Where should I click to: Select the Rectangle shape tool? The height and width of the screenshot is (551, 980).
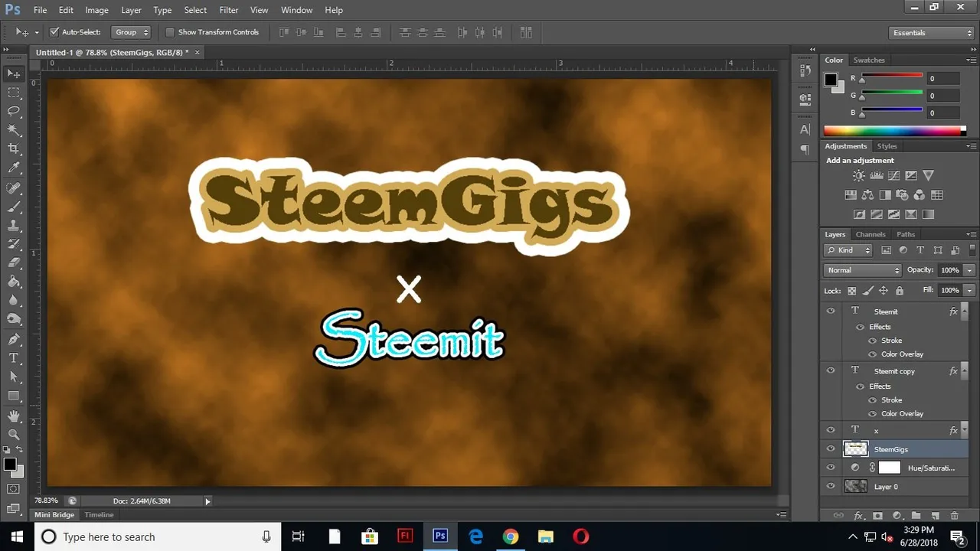click(x=14, y=396)
